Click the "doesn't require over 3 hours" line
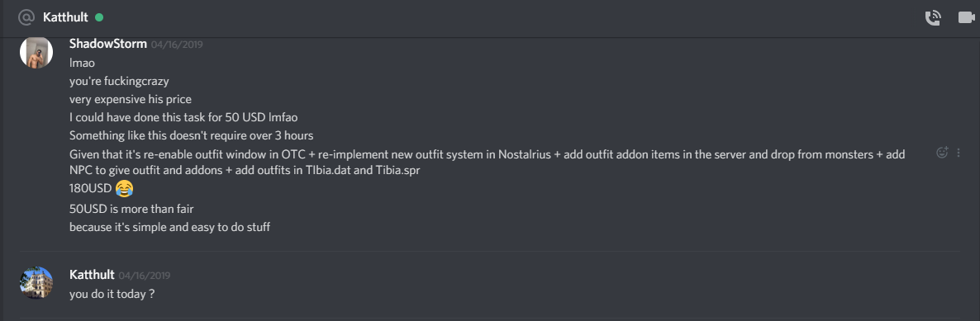This screenshot has height=321, width=980. click(x=191, y=135)
